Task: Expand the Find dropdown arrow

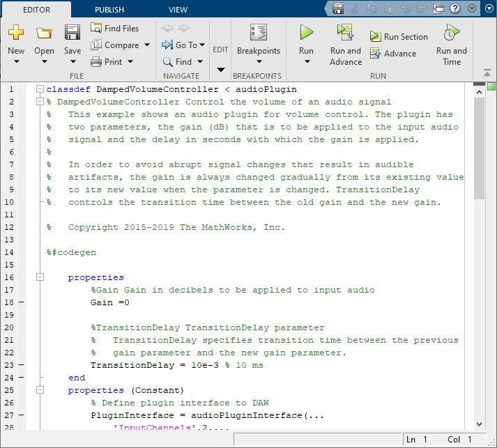Action: click(199, 61)
